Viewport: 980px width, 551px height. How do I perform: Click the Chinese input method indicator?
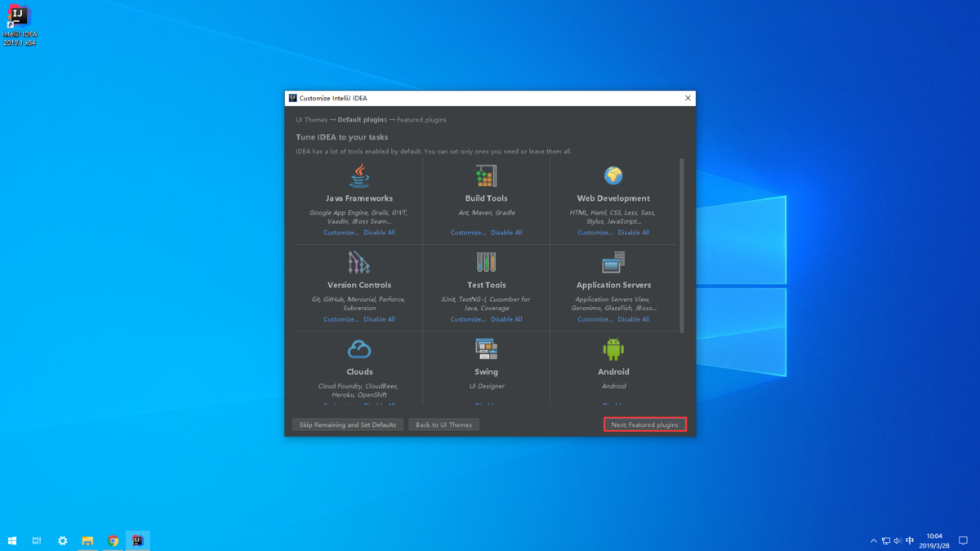tap(910, 540)
